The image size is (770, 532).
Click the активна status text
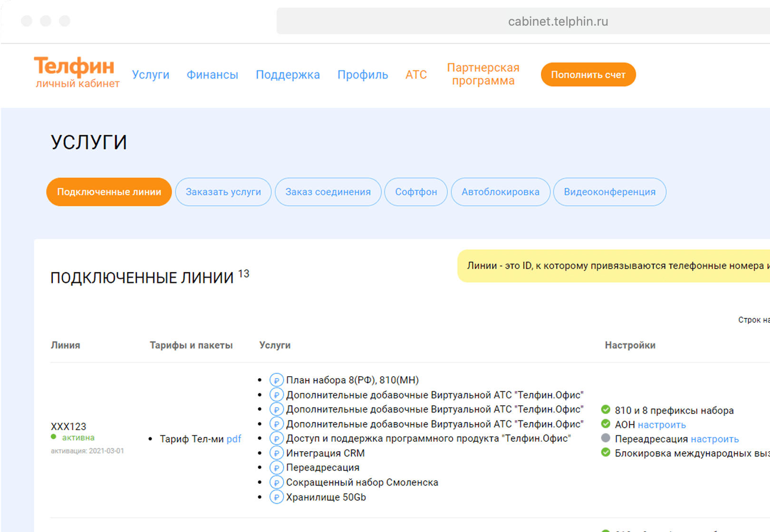click(x=78, y=437)
